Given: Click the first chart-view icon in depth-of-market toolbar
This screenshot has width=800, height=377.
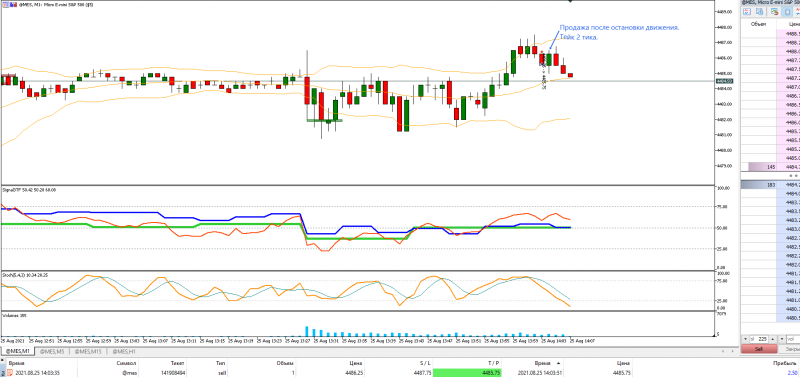Looking at the screenshot, I should point(747,11).
